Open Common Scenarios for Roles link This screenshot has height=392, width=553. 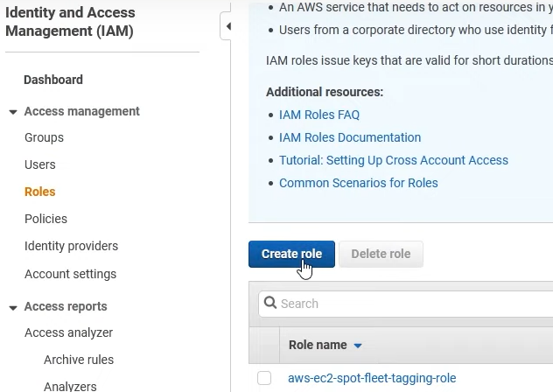point(359,183)
